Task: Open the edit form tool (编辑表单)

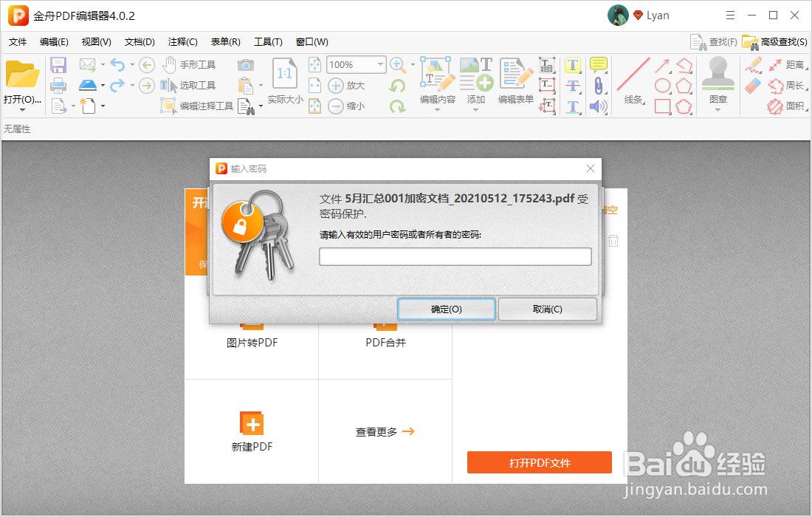Action: [x=515, y=81]
